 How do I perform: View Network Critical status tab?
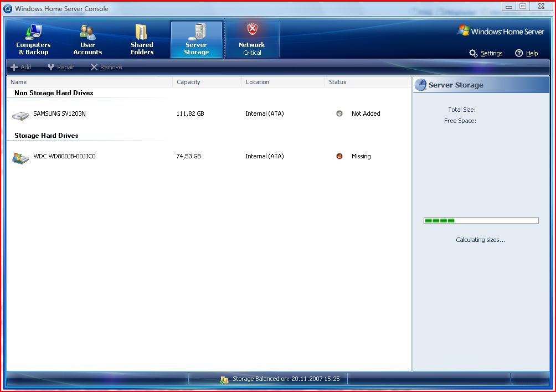(x=252, y=40)
